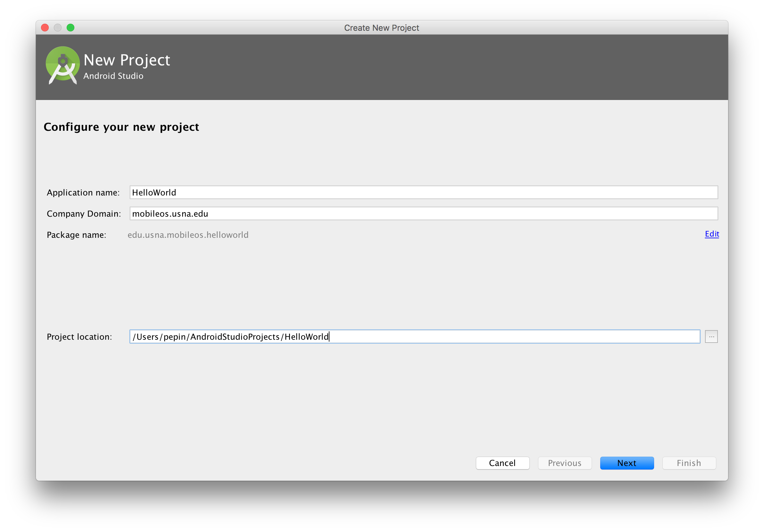Click the red close window button
The width and height of the screenshot is (764, 532).
click(x=45, y=28)
